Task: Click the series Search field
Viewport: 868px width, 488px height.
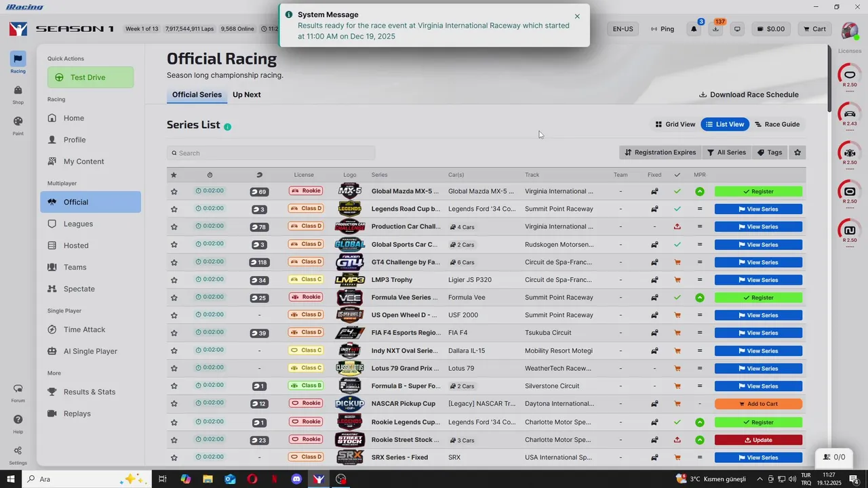Action: tap(271, 153)
